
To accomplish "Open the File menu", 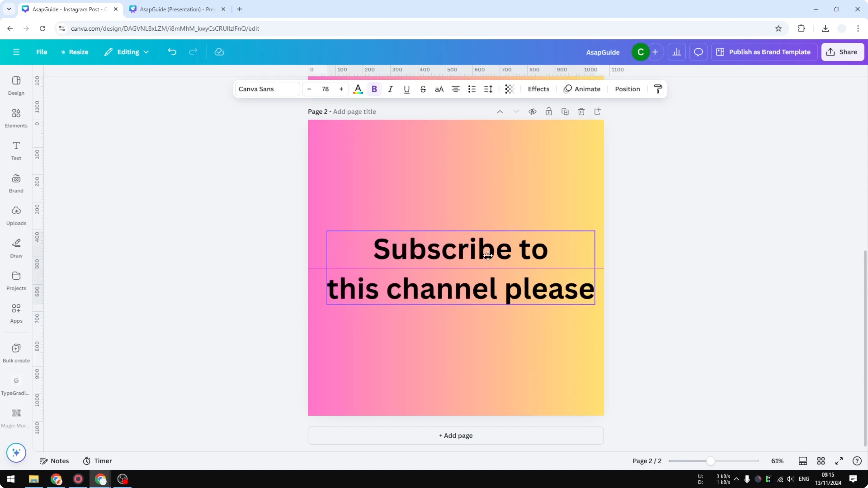I will pyautogui.click(x=42, y=52).
